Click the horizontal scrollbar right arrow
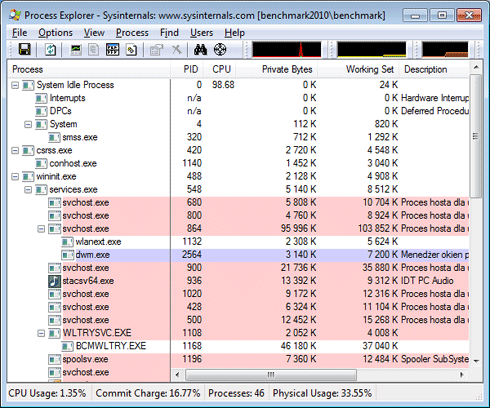490x408 pixels. coord(462,375)
